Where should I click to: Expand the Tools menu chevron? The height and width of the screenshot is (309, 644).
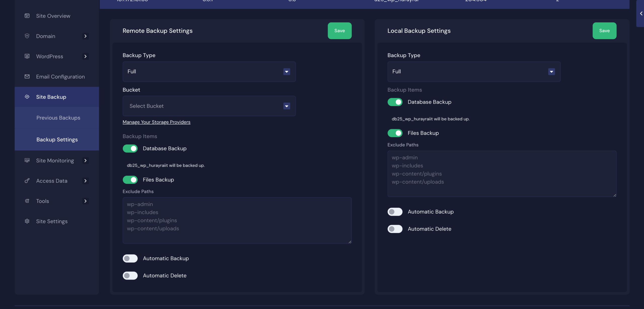point(86,201)
